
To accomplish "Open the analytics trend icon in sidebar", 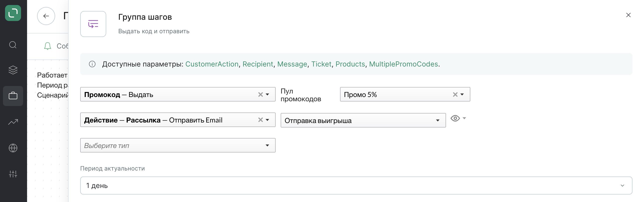I will click(x=13, y=122).
